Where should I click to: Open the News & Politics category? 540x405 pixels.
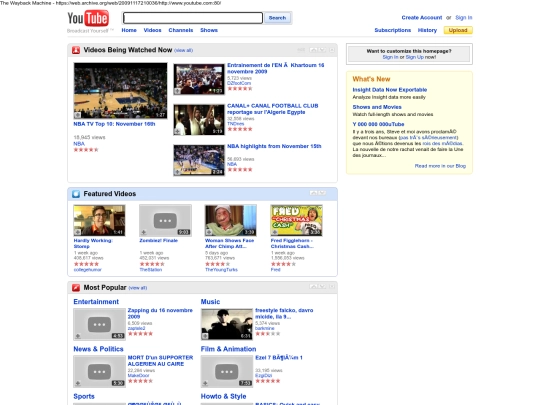(98, 349)
